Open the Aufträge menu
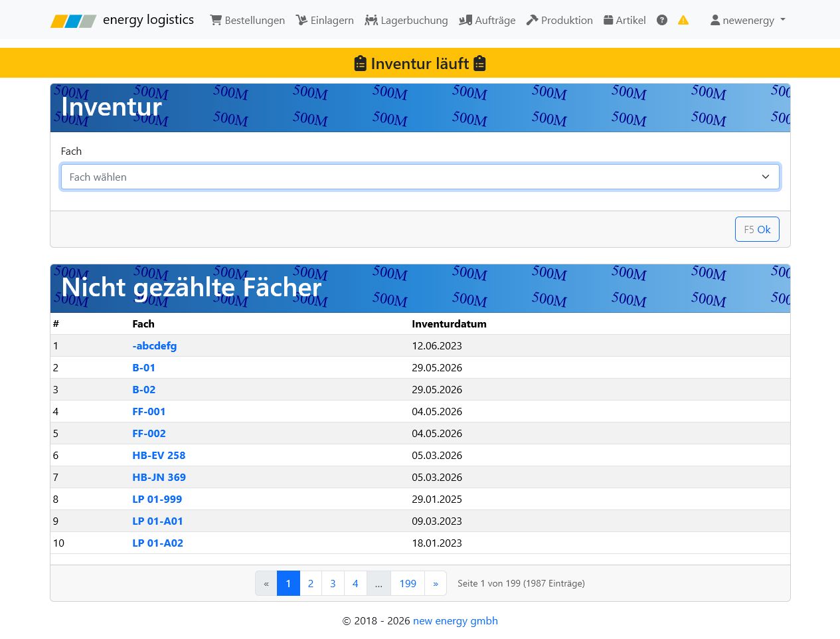 487,20
